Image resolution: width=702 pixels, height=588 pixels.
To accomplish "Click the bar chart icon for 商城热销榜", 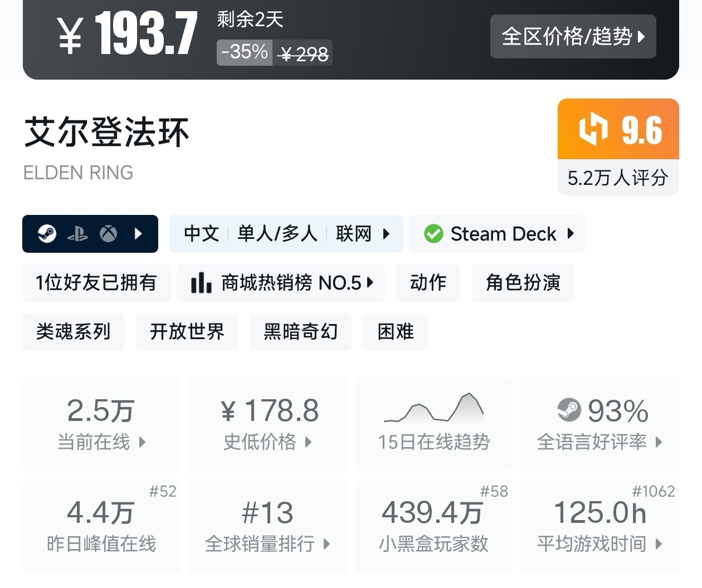I will click(x=201, y=283).
